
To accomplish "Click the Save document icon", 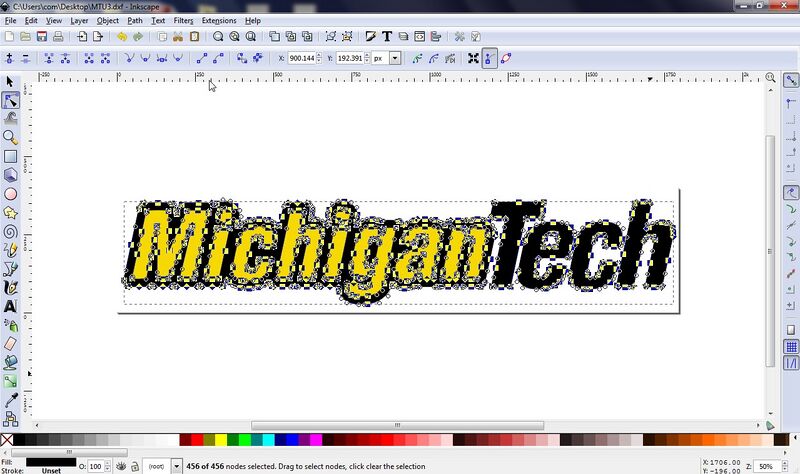I will point(42,37).
